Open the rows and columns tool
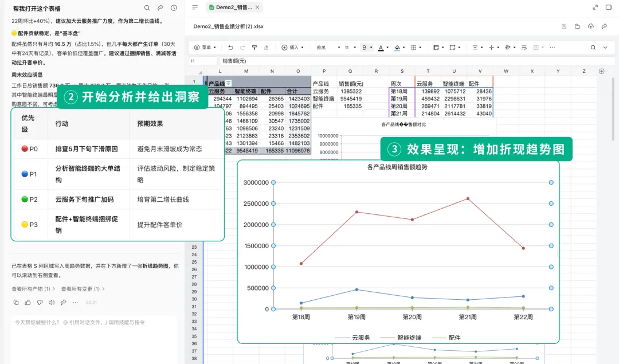The height and width of the screenshot is (364, 619). 452,48
